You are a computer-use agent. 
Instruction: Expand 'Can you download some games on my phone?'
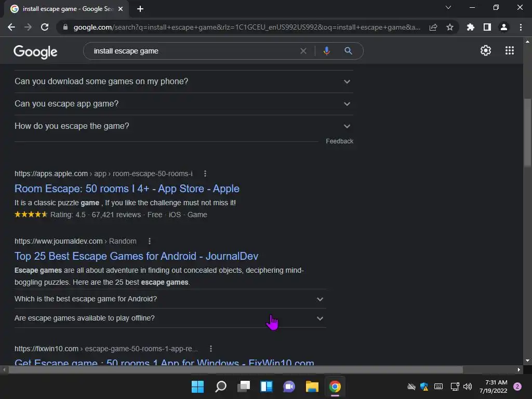[x=183, y=82]
